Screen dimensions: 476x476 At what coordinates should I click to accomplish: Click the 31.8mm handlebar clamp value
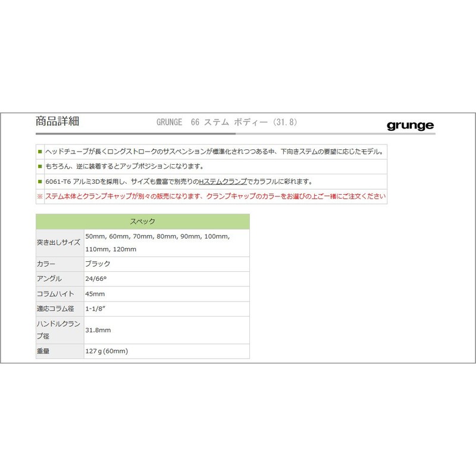click(x=98, y=330)
